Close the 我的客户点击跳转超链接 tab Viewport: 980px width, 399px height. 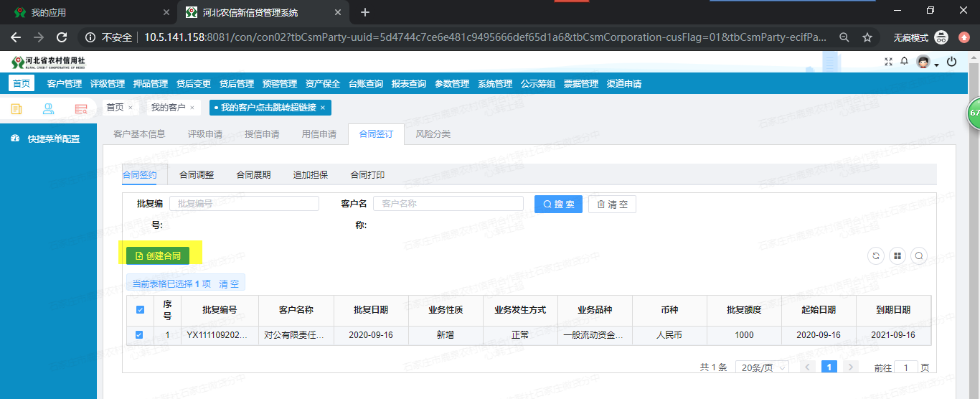pos(322,108)
